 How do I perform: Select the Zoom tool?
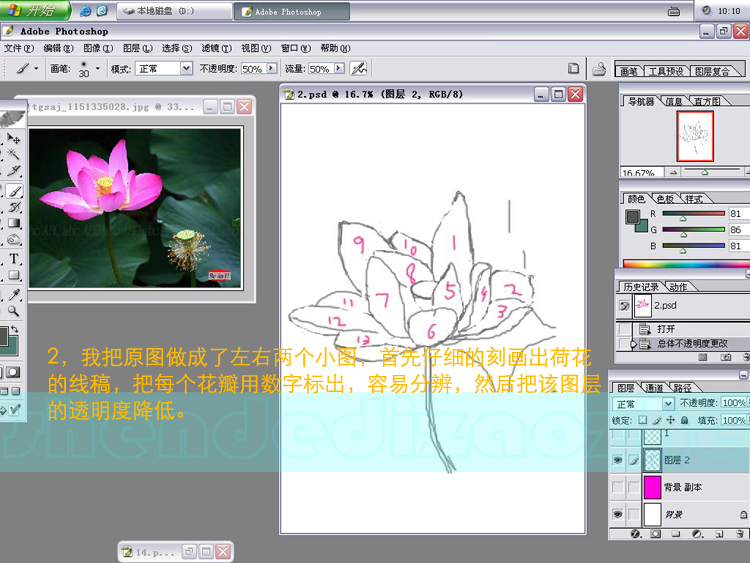(14, 311)
